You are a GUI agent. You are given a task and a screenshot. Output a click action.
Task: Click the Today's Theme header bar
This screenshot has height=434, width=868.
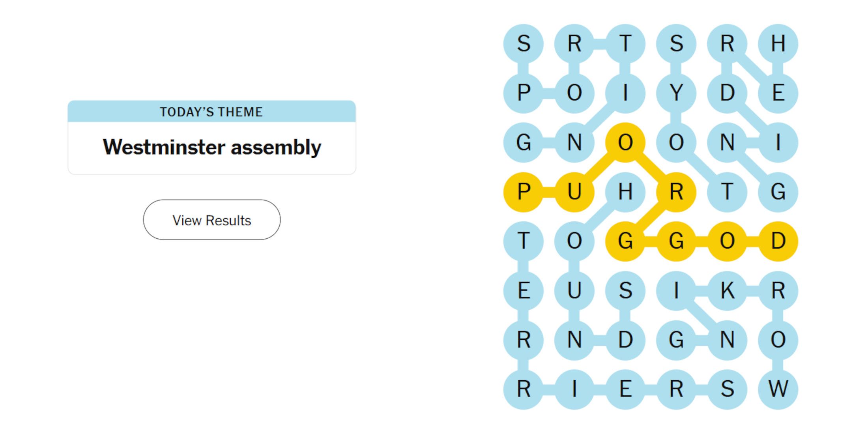click(x=212, y=112)
